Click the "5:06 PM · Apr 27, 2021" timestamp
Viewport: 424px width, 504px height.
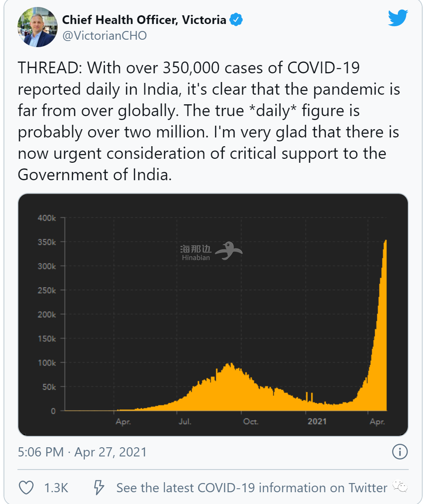[82, 452]
